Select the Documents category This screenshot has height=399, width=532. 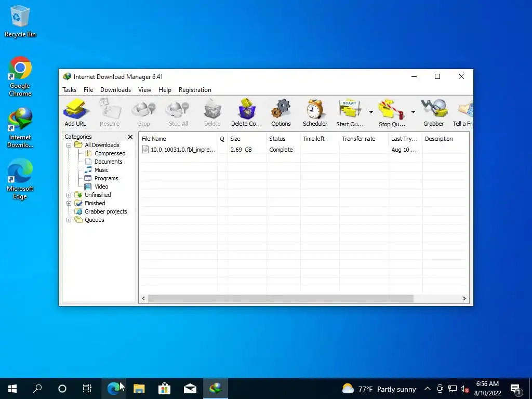coord(108,162)
